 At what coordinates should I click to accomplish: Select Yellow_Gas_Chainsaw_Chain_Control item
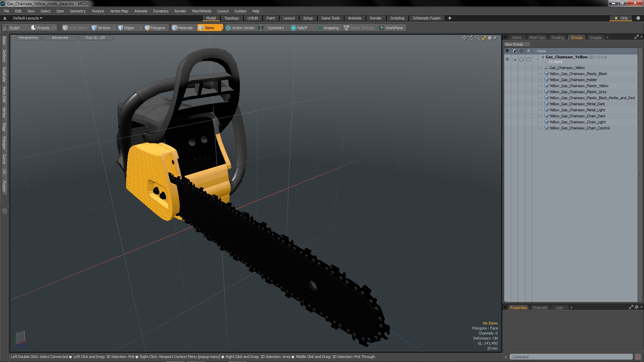click(x=579, y=128)
